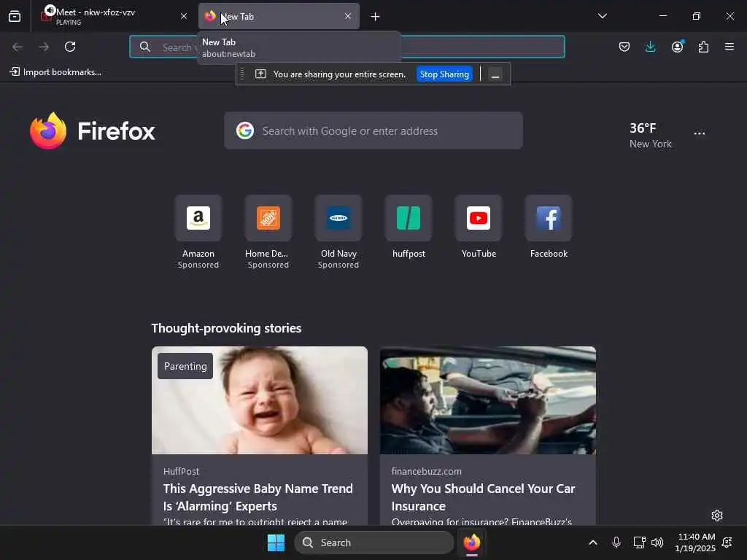Close the Meet tab
Viewport: 747px width, 560px height.
[x=183, y=16]
